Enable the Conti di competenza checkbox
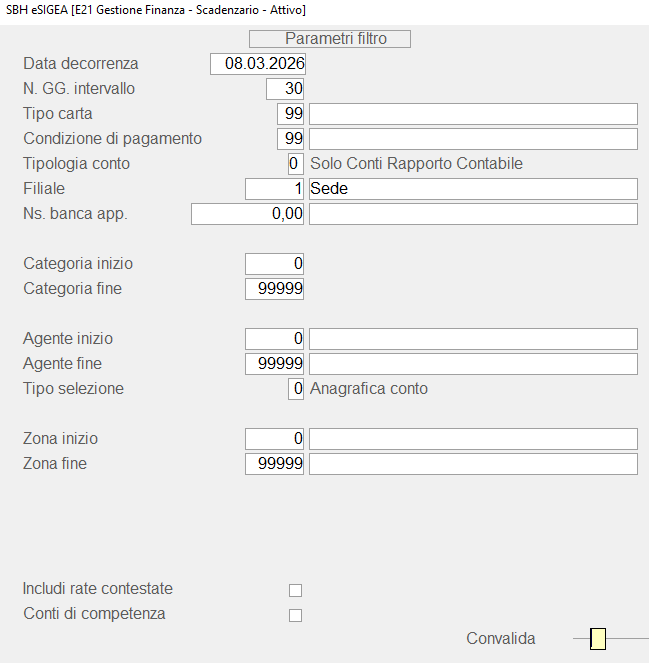The image size is (649, 663). 295,615
